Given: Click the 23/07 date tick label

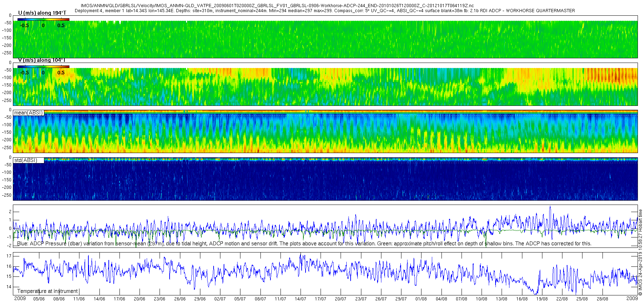Looking at the screenshot, I should tap(361, 299).
